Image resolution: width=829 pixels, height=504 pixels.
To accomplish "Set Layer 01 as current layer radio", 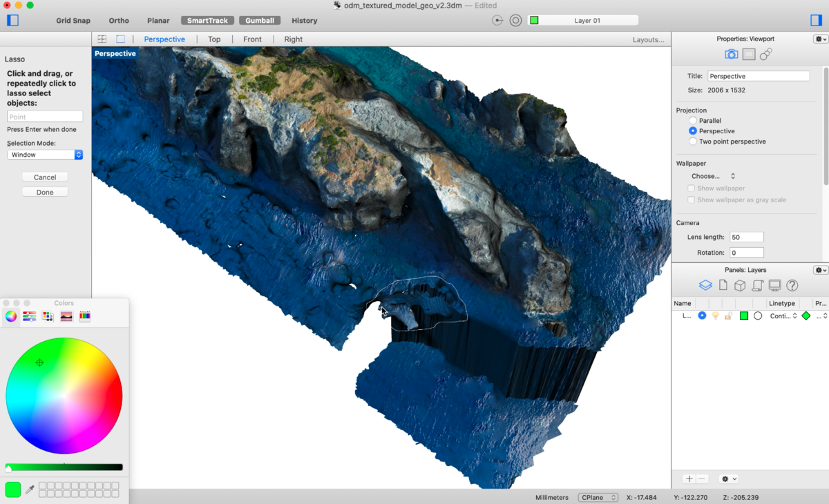I will pyautogui.click(x=702, y=316).
